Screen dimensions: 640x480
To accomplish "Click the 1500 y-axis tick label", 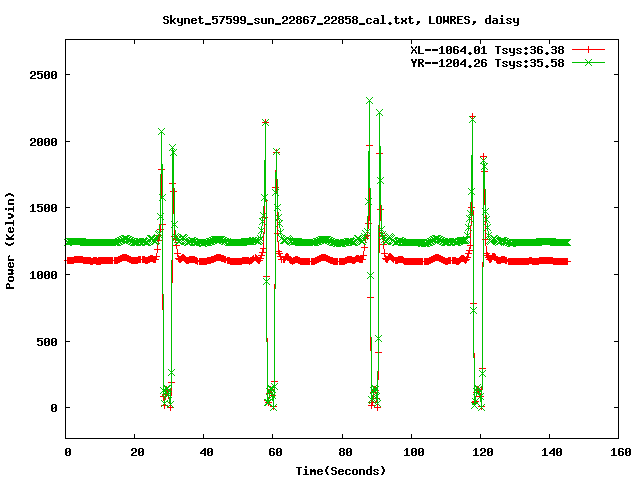I will click(43, 208).
